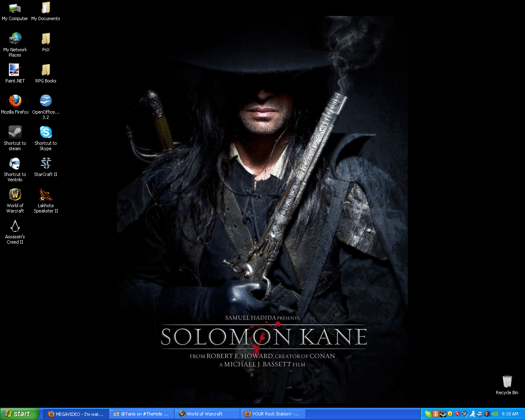
Task: Click the AIM running man tray icon
Action: tap(472, 414)
